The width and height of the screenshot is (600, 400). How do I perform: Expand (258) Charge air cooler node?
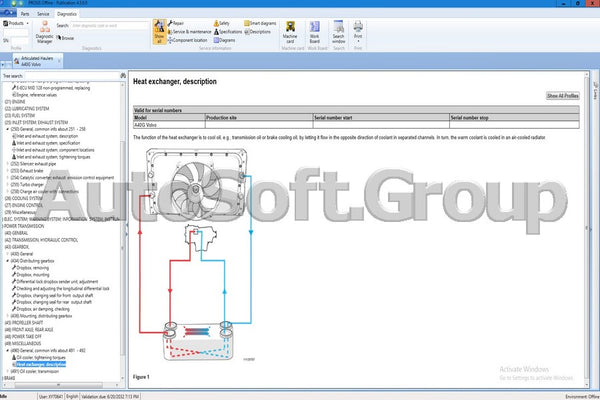click(7, 191)
